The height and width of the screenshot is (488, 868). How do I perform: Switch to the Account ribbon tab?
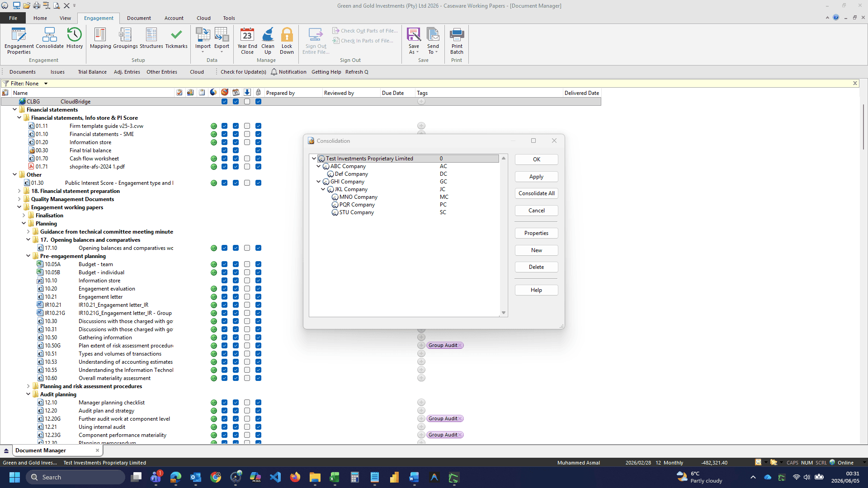(174, 18)
